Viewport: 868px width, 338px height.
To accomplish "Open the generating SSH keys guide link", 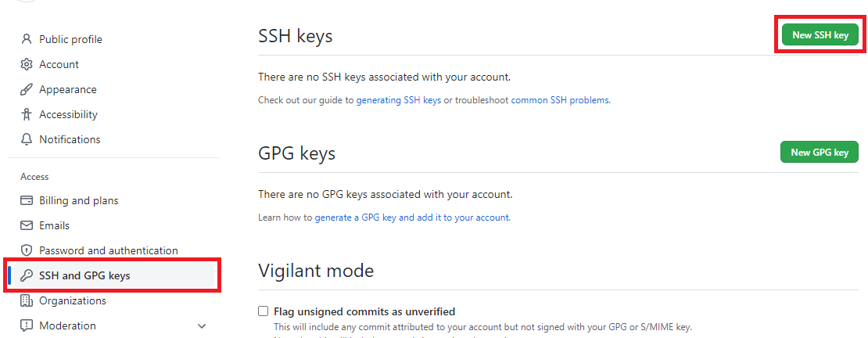I will click(x=399, y=101).
